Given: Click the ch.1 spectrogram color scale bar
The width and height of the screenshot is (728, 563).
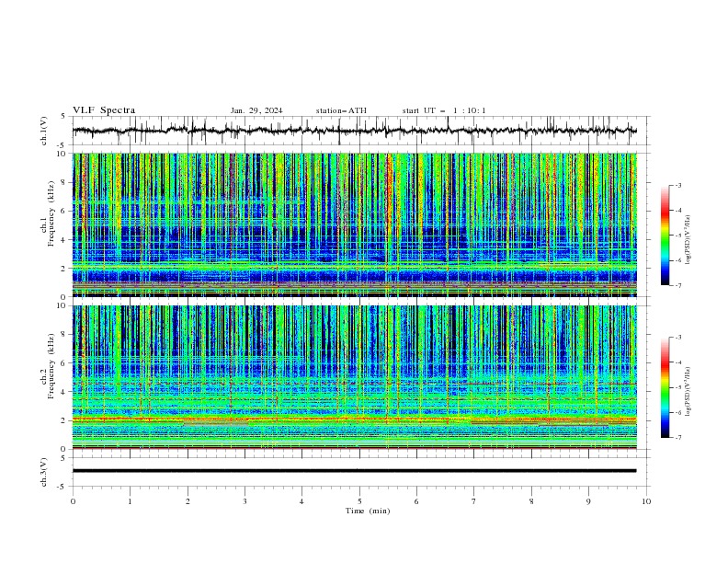Looking at the screenshot, I should tap(665, 236).
